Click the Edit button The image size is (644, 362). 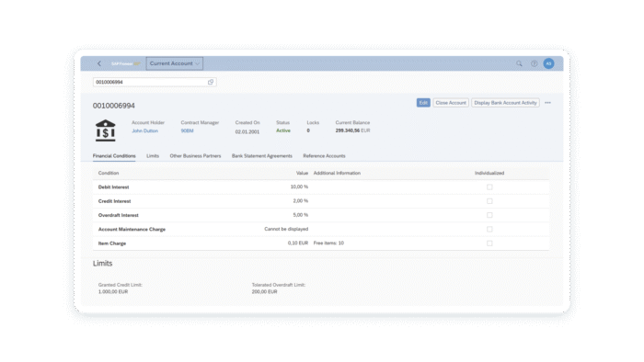pos(423,103)
